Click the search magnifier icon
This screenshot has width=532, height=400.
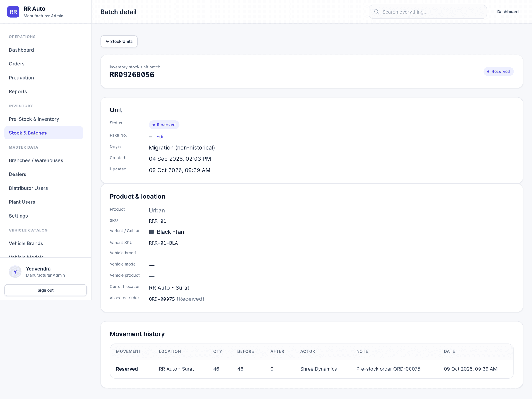[376, 12]
